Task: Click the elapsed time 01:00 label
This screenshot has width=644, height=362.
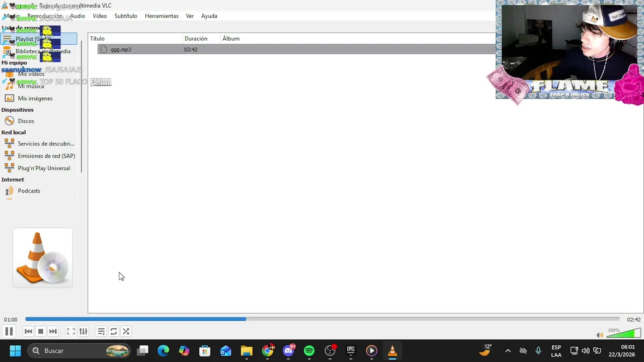Action: click(11, 319)
